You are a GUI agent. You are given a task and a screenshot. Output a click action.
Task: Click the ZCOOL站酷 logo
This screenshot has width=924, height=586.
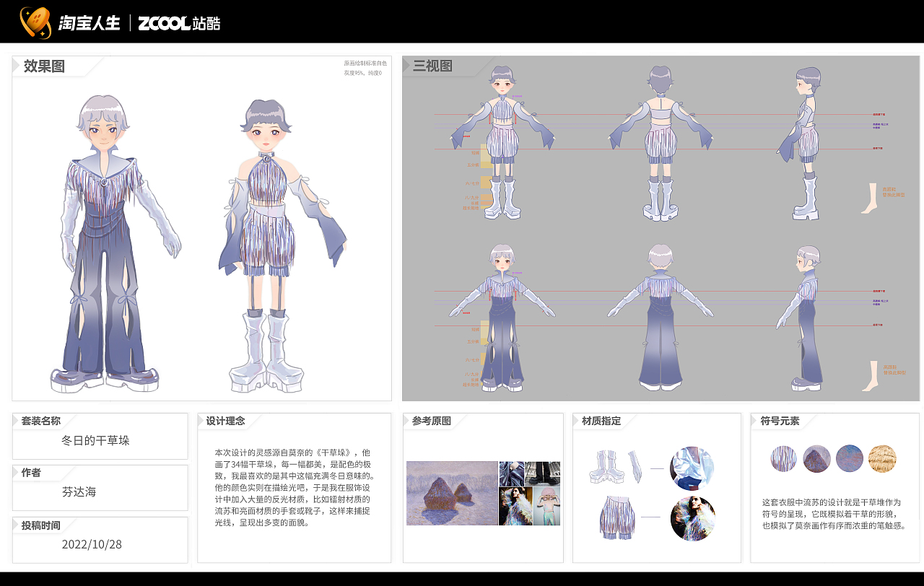[179, 23]
